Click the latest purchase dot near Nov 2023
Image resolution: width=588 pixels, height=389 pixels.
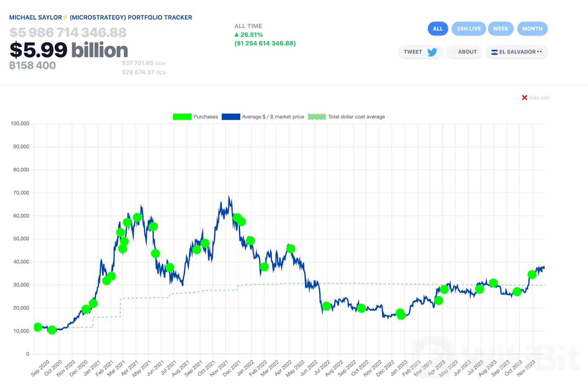tap(532, 274)
